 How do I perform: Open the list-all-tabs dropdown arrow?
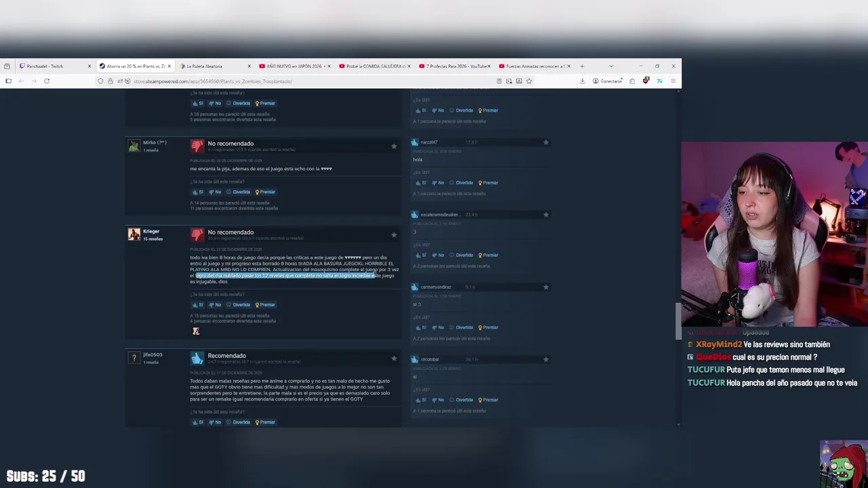point(611,66)
